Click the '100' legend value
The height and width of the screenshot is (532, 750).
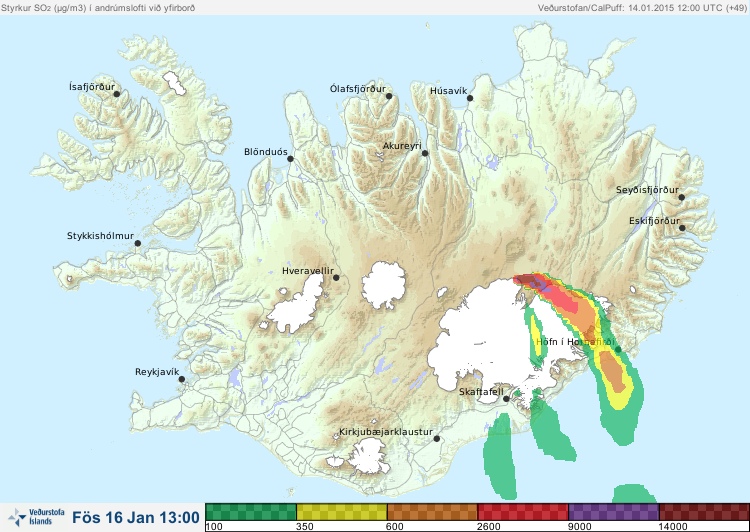(x=214, y=527)
